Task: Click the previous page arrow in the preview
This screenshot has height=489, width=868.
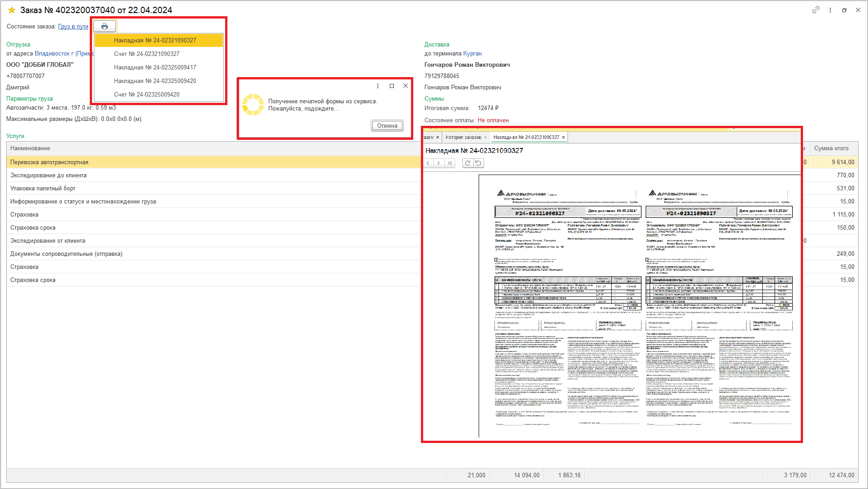Action: click(428, 163)
